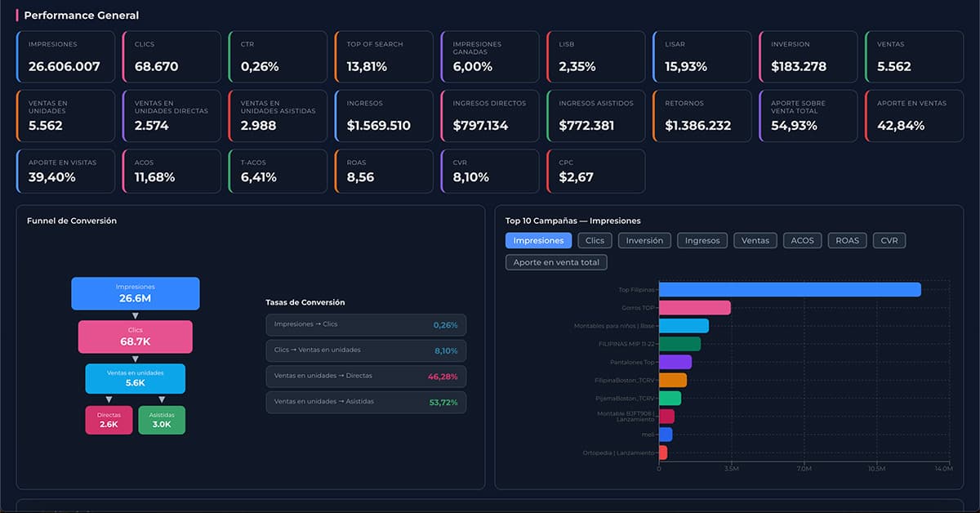980x513 pixels.
Task: Open the Aporte en Visitas 39,40% card
Action: tap(65, 172)
